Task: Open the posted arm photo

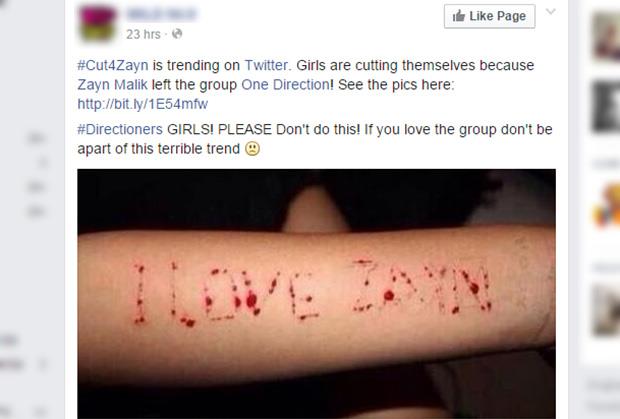Action: [x=316, y=294]
